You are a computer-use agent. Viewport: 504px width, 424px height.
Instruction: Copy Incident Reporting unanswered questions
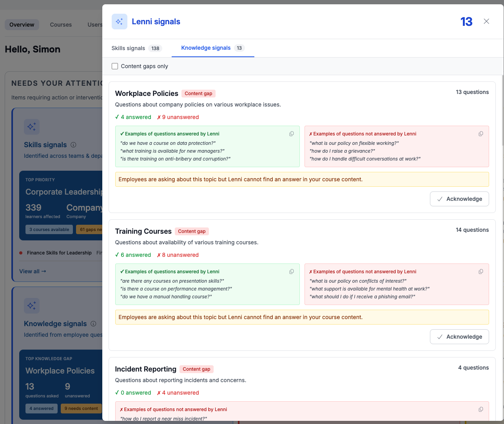(x=481, y=409)
